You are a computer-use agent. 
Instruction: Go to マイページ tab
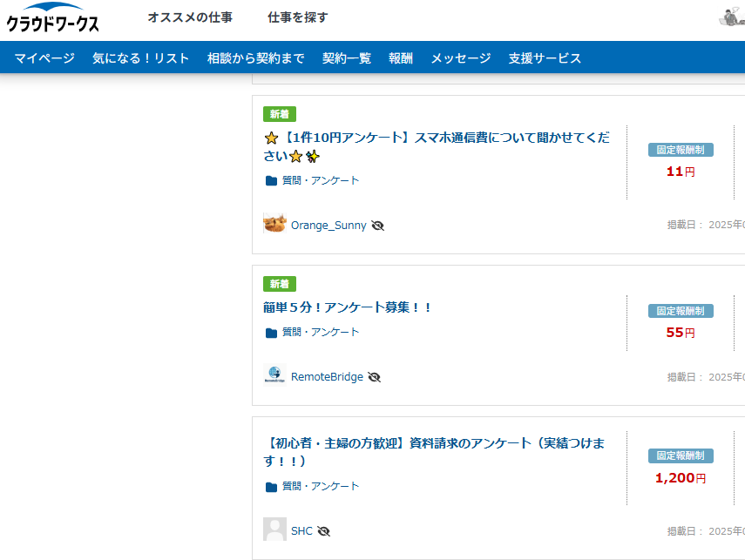tap(44, 58)
